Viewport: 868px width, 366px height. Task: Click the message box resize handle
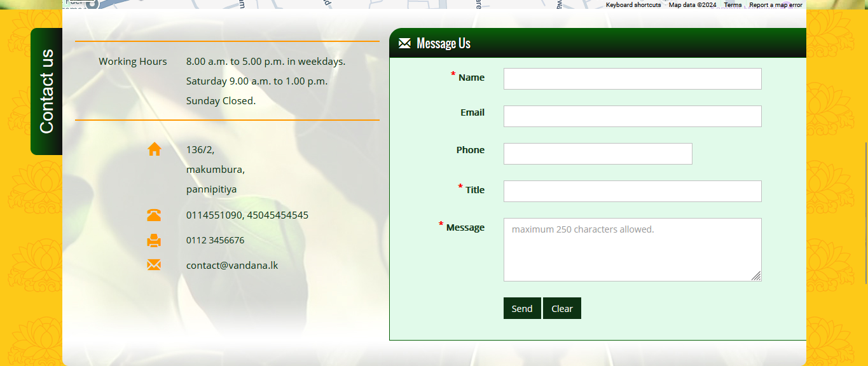click(x=756, y=276)
